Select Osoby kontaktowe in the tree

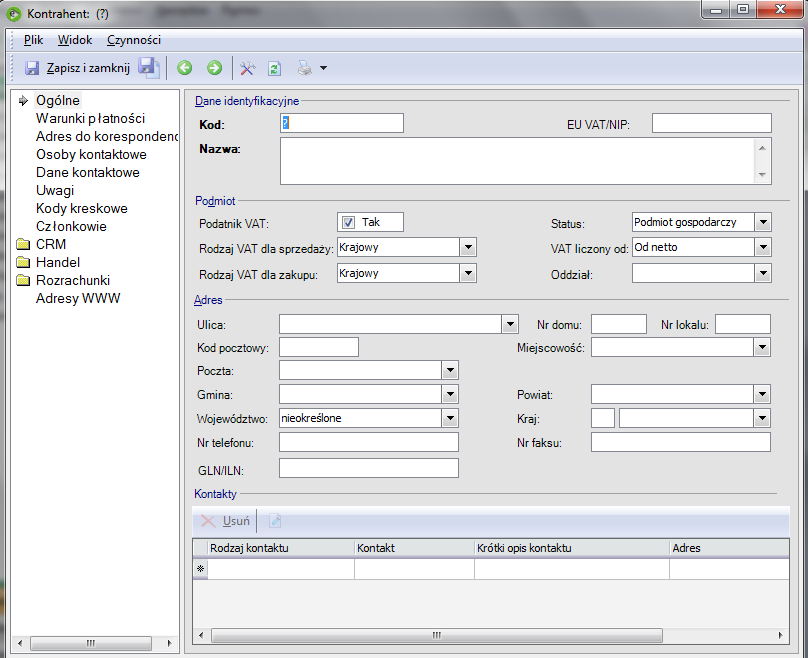91,155
